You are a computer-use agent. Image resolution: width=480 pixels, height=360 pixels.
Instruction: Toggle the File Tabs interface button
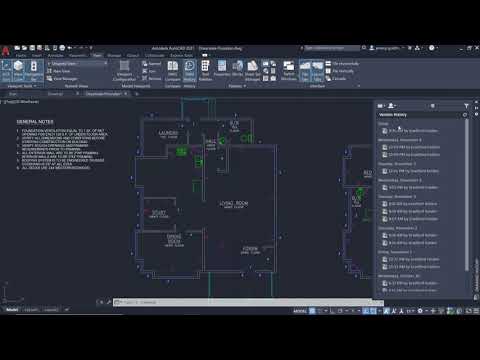pyautogui.click(x=305, y=70)
